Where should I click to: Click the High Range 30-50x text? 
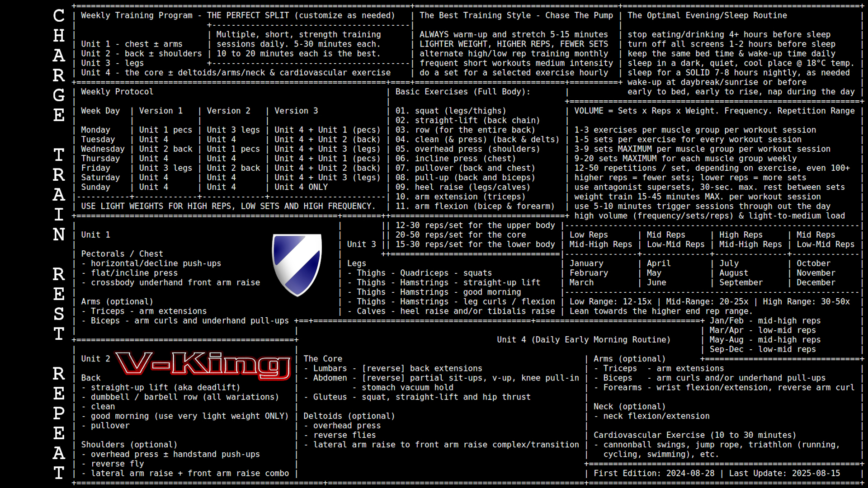(x=806, y=302)
